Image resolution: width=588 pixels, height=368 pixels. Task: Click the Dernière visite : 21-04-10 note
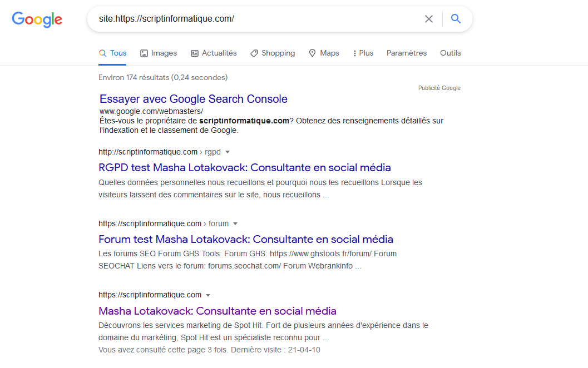pos(275,350)
